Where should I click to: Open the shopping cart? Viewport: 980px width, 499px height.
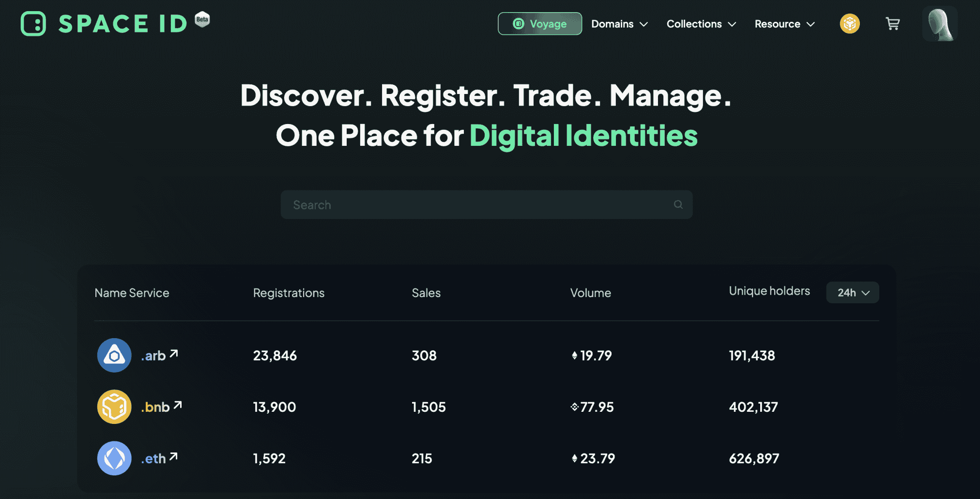(x=893, y=24)
